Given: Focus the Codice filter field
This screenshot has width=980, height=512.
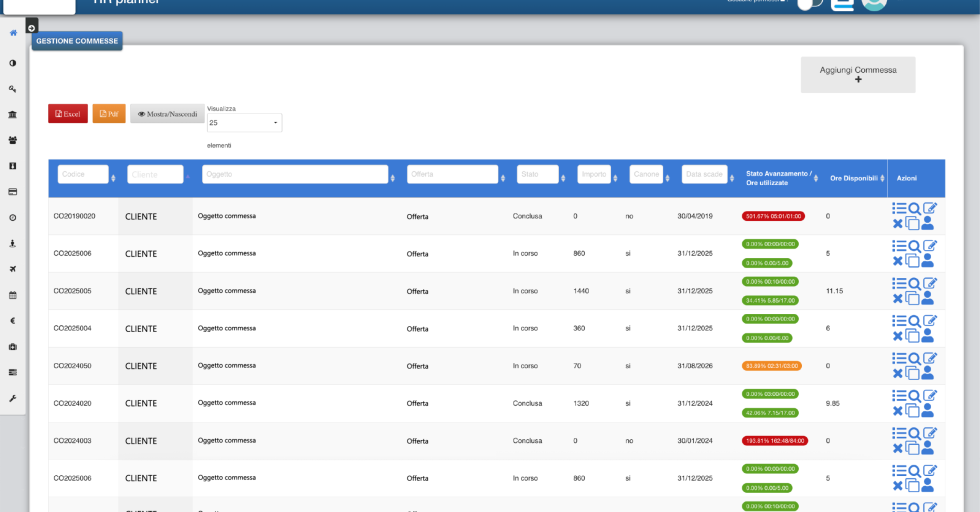Looking at the screenshot, I should (x=83, y=174).
